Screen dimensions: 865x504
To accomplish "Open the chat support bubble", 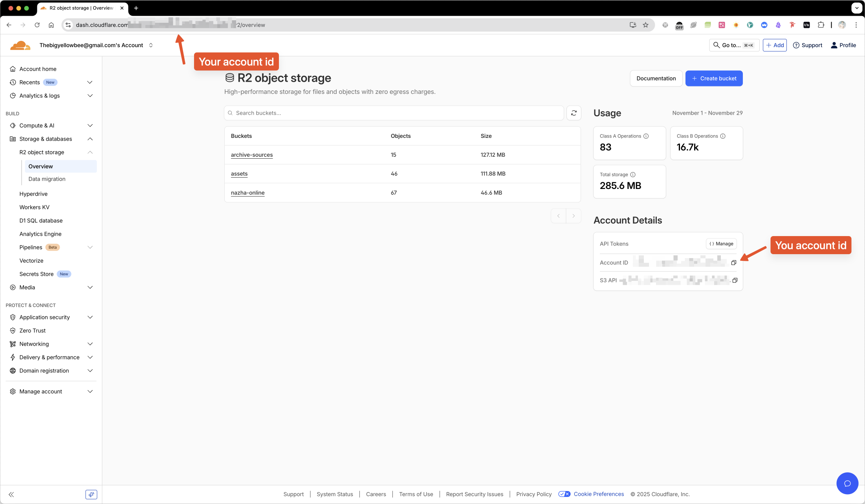I will [x=847, y=483].
